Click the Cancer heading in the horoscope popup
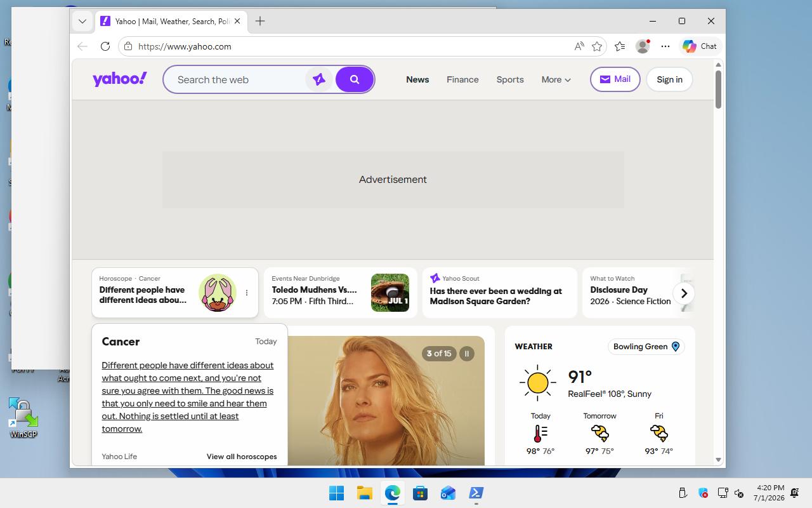The width and height of the screenshot is (812, 508). 121,342
